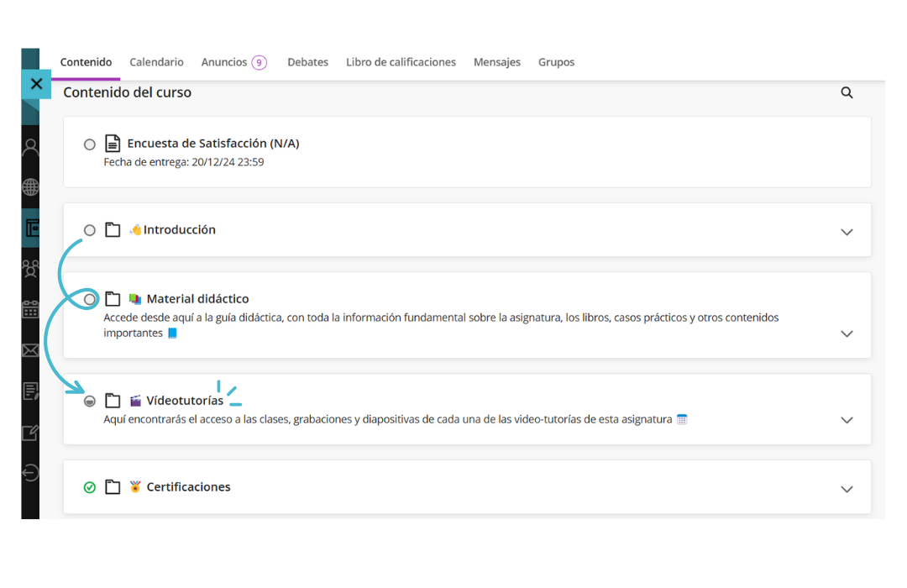Viewport: 907px width, 588px height.
Task: Open the organizations people icon in sidebar
Action: click(30, 268)
